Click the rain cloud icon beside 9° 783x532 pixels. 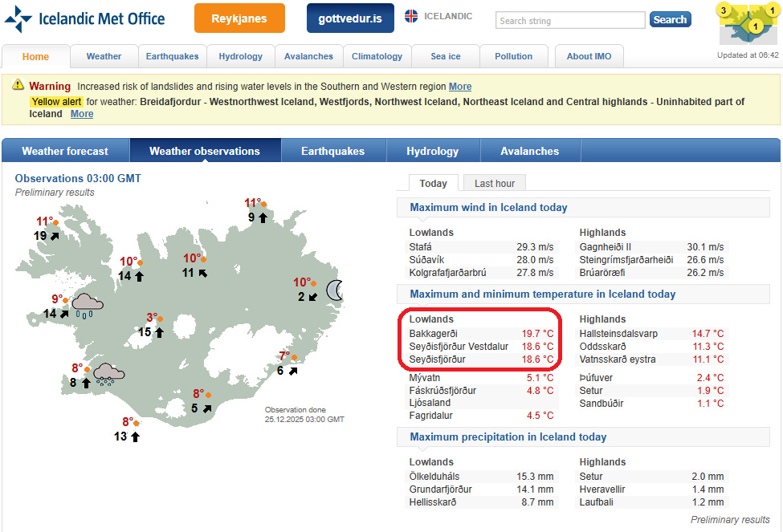[87, 304]
